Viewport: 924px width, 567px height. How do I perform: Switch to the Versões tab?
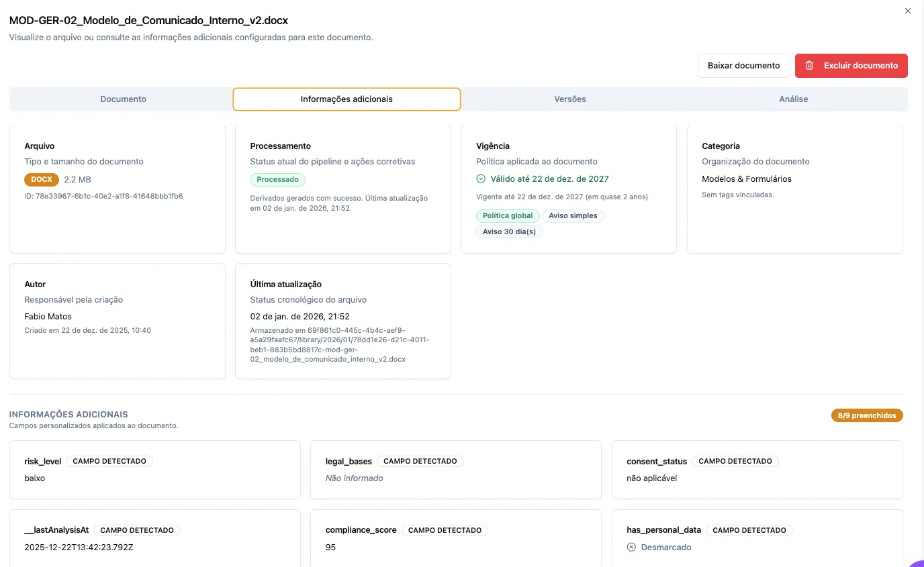pos(569,99)
